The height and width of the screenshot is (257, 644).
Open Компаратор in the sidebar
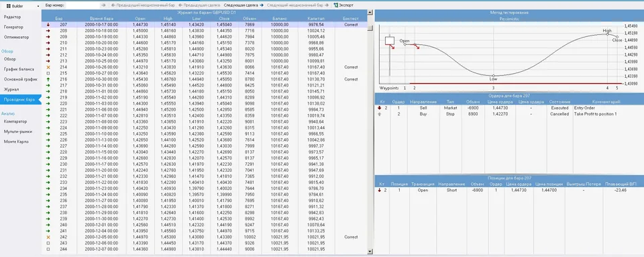click(15, 121)
